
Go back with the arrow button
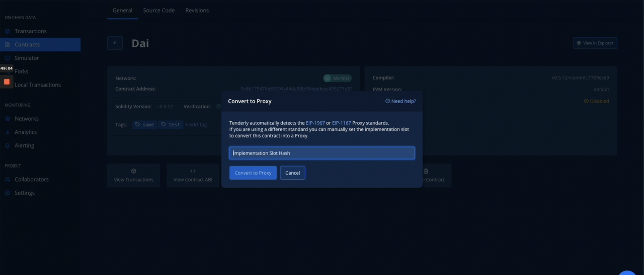[x=115, y=43]
